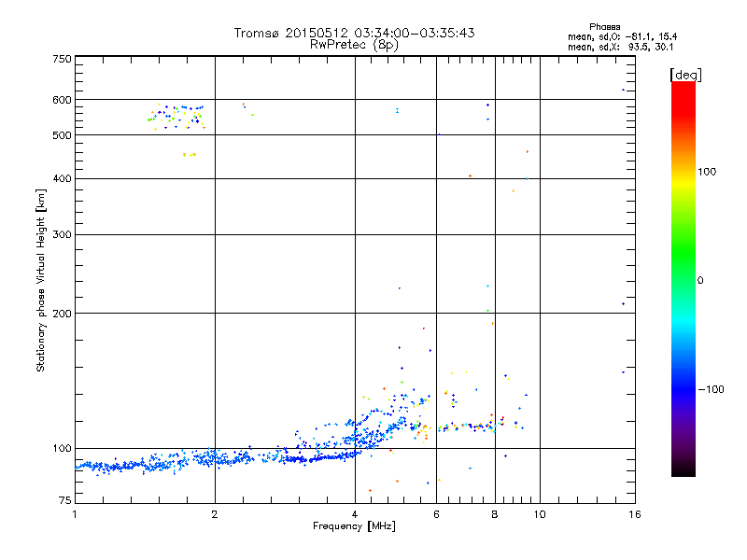
Task: Click the x-axis tick label '4'
Action: pyautogui.click(x=355, y=514)
